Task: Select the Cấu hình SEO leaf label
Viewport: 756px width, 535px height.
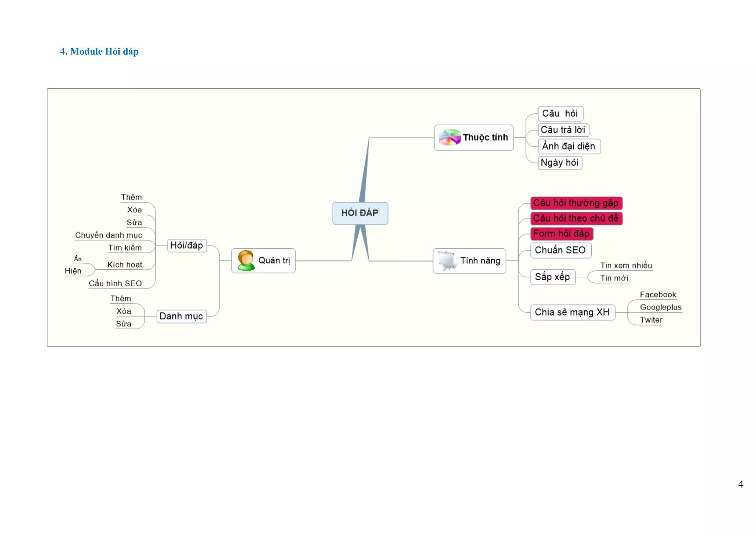Action: tap(115, 283)
